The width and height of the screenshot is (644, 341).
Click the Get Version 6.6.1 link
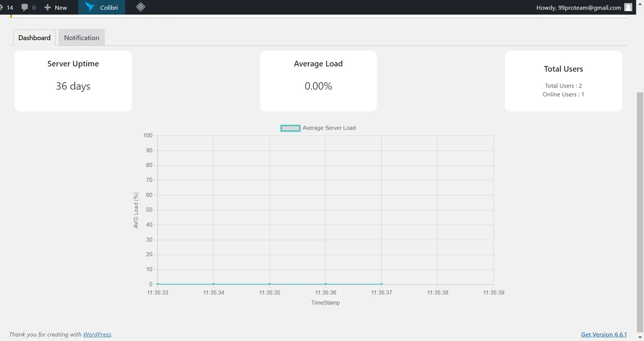[x=603, y=334]
